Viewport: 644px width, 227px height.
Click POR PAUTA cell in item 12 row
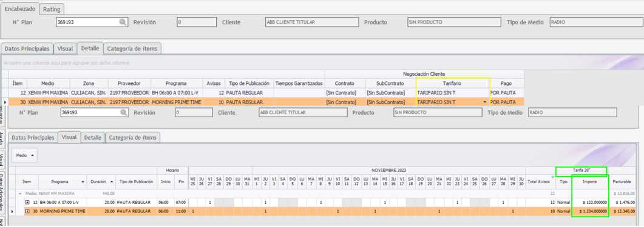507,93
